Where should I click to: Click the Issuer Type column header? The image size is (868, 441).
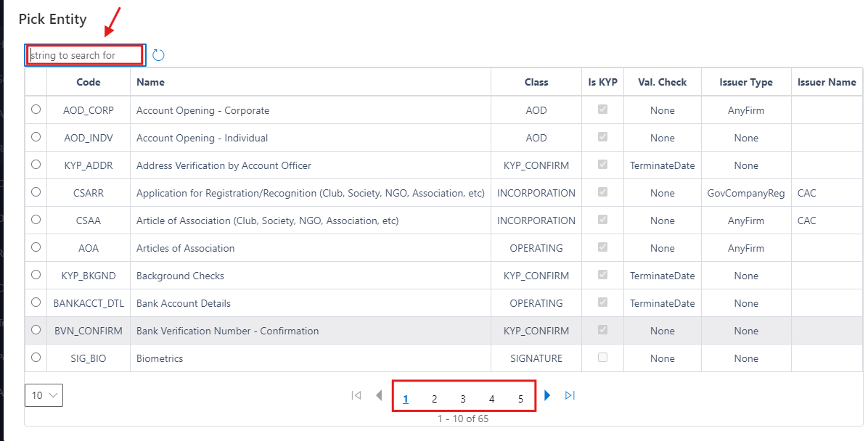click(x=745, y=82)
